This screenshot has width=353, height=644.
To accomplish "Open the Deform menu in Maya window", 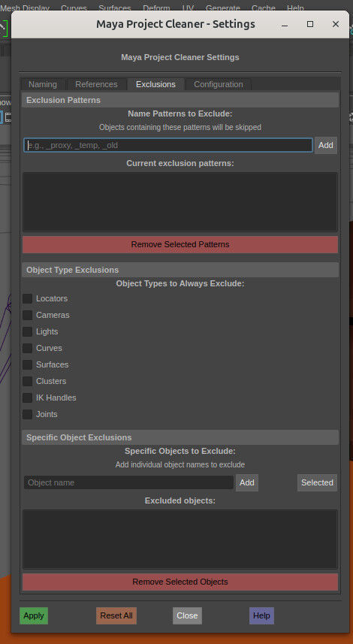I will pos(156,8).
